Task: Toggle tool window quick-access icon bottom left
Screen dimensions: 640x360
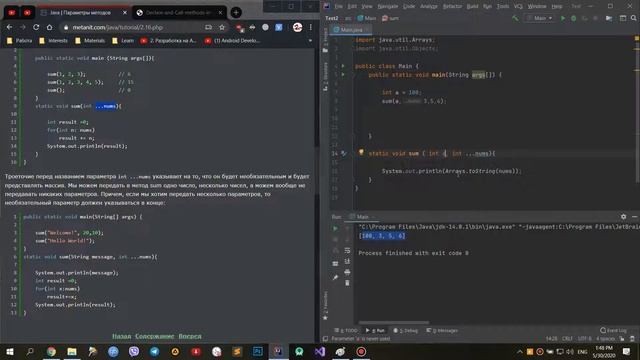Action: pos(325,339)
